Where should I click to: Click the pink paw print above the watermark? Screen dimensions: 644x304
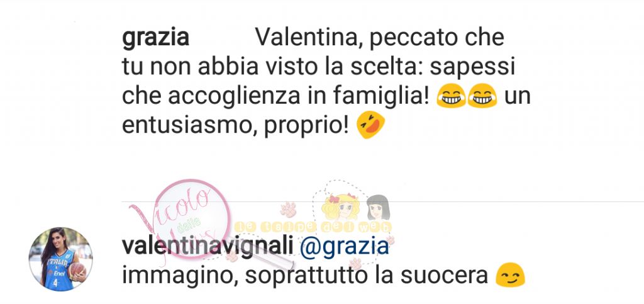coord(288,210)
